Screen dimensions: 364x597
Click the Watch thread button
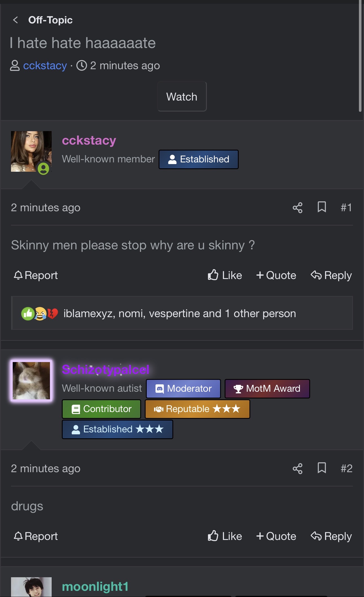[182, 97]
